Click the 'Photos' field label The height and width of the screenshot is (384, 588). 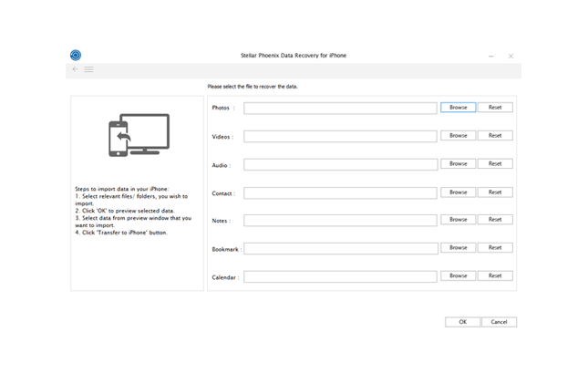tap(221, 108)
